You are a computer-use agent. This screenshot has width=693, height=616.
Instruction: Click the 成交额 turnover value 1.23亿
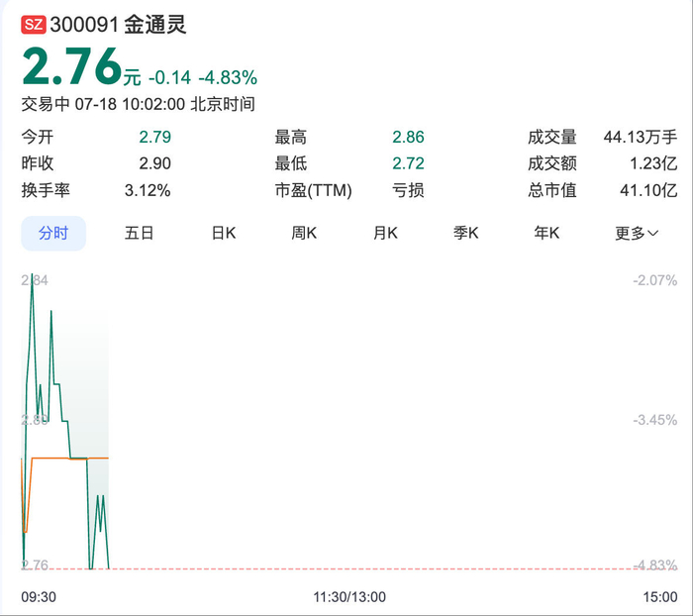tap(653, 163)
